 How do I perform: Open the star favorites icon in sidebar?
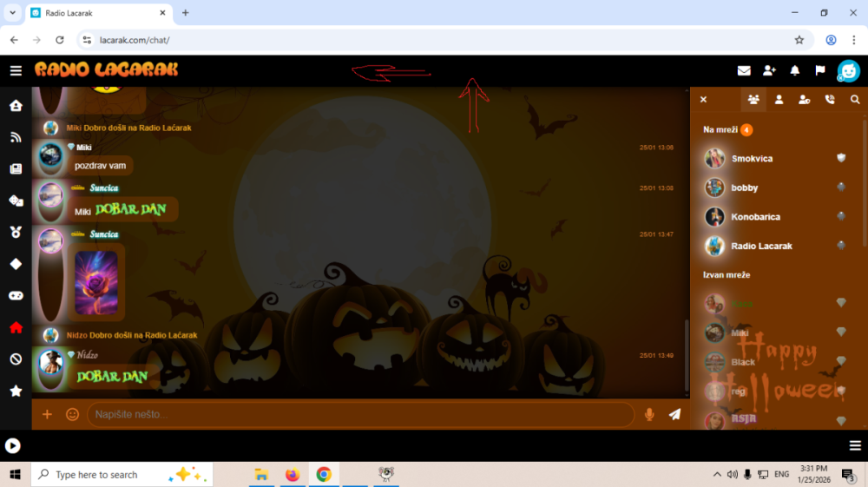[x=16, y=391]
